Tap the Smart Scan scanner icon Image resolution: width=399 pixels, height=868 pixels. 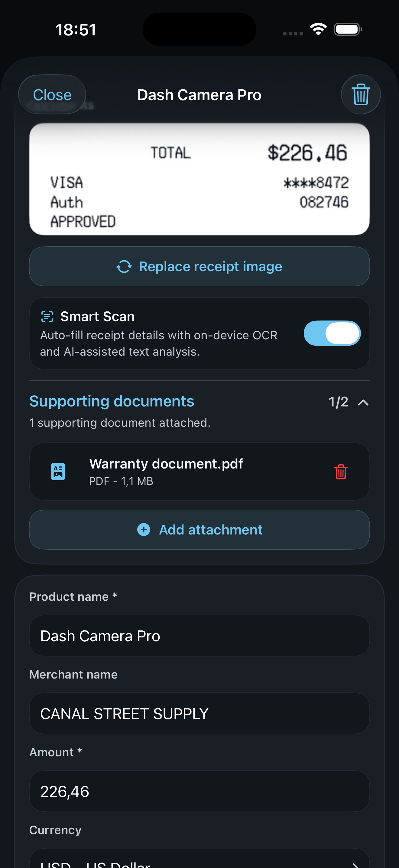pyautogui.click(x=47, y=316)
